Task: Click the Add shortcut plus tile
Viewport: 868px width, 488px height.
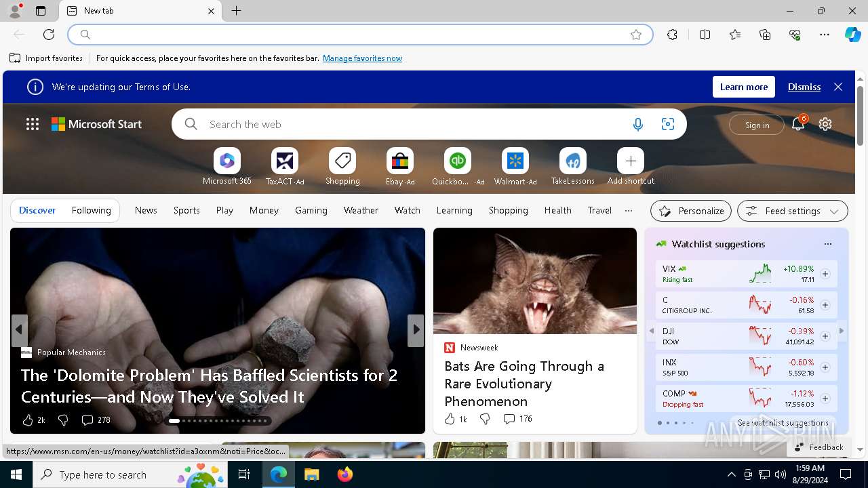Action: point(631,161)
